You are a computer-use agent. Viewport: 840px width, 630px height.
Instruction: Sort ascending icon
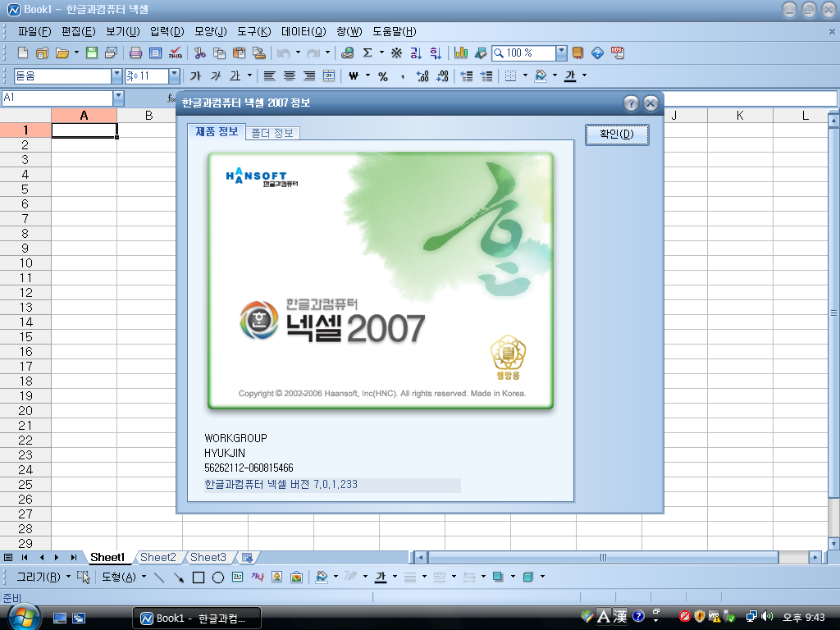pos(416,52)
